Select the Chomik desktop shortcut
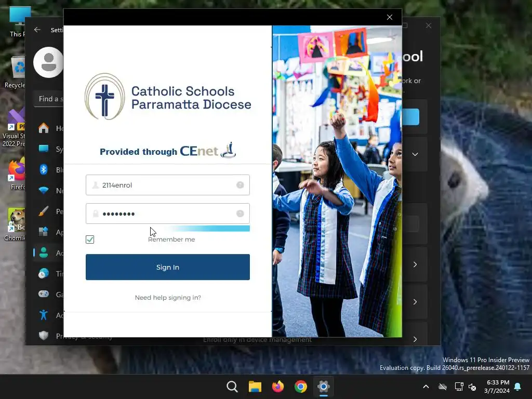This screenshot has height=399, width=532. click(15, 224)
